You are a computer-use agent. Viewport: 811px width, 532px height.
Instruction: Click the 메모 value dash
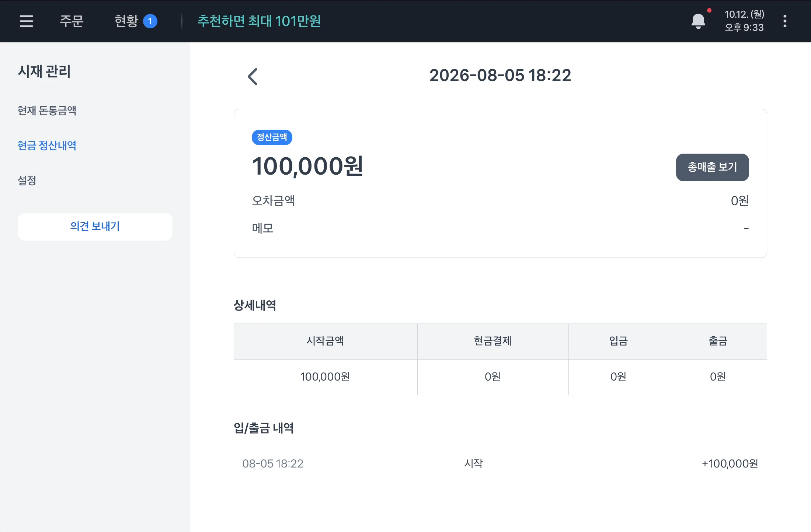click(x=746, y=228)
